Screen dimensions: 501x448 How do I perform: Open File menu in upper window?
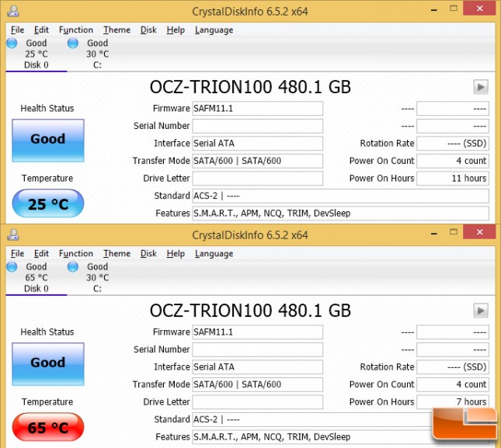(x=18, y=30)
